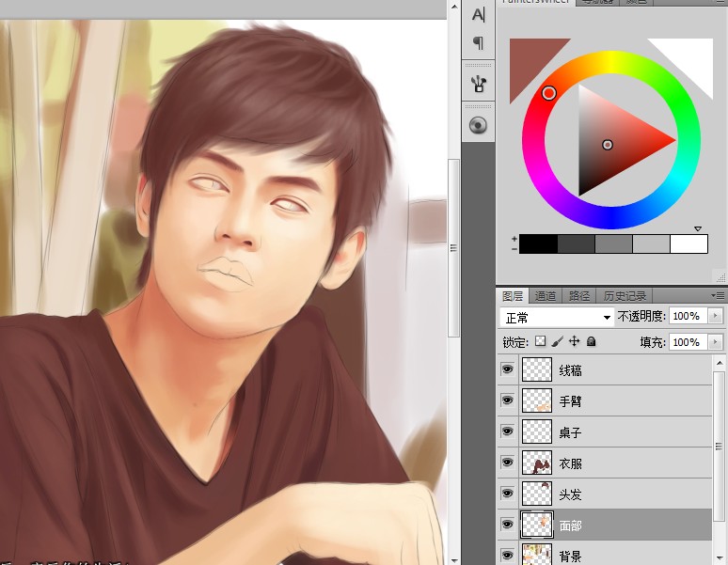Select the 手臂 layer thumbnail
This screenshot has width=728, height=565.
coord(537,400)
